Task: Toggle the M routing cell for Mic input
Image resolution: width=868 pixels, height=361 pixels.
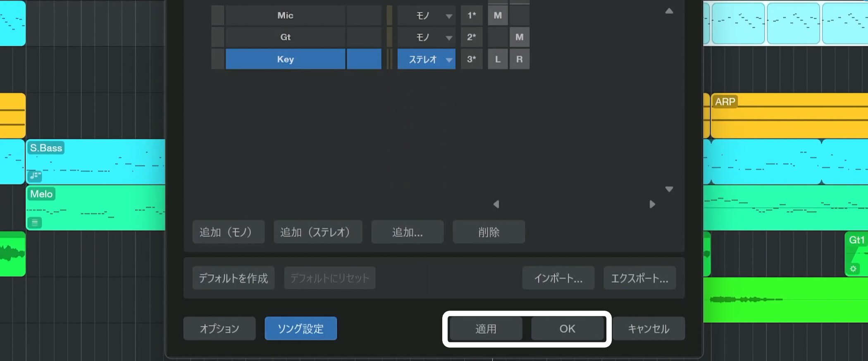Action: coord(498,16)
